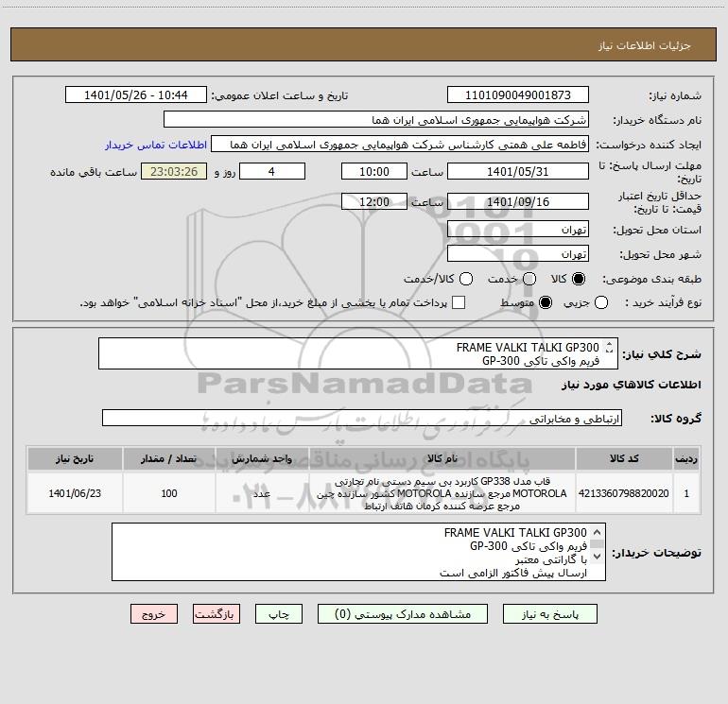Click product code 4213360798820020 cell
Image resolution: width=728 pixels, height=704 pixels.
(624, 493)
